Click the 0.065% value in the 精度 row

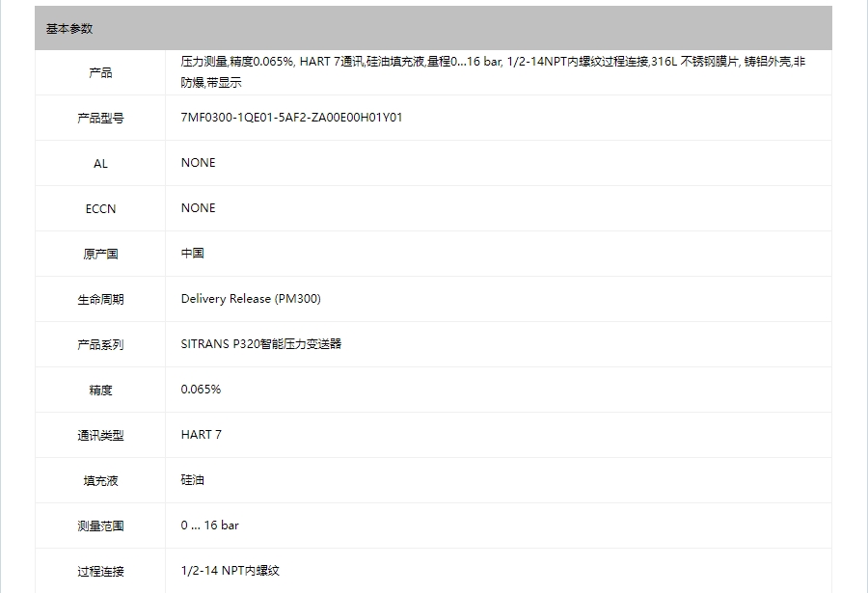201,390
